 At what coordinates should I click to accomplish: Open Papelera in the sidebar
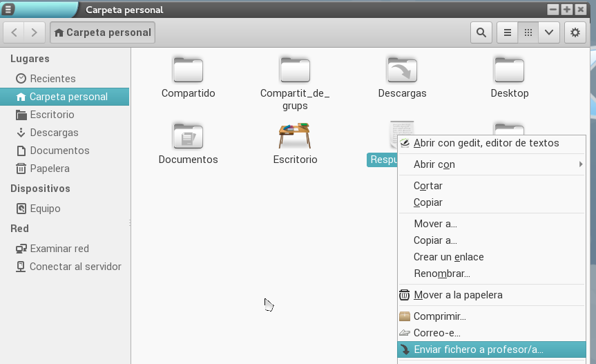[x=49, y=169]
